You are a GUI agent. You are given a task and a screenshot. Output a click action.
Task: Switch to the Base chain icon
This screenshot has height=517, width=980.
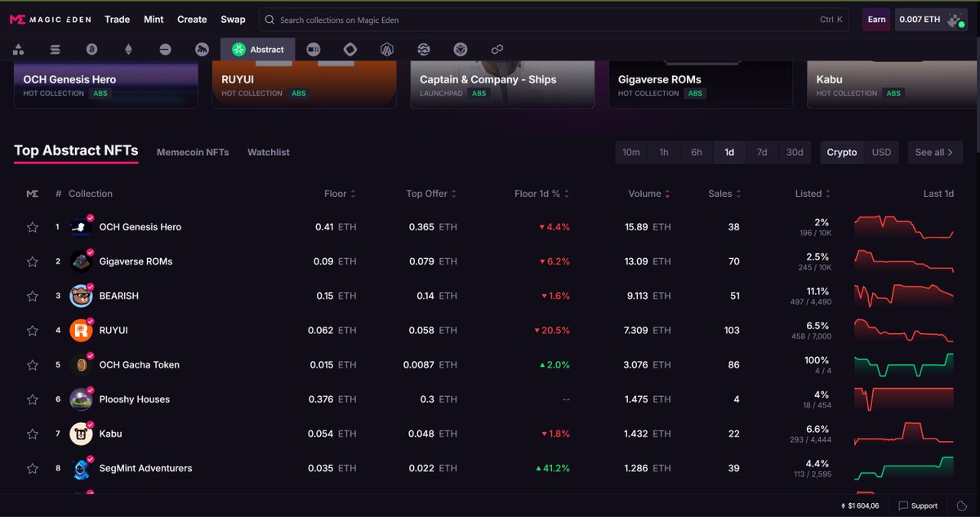165,50
